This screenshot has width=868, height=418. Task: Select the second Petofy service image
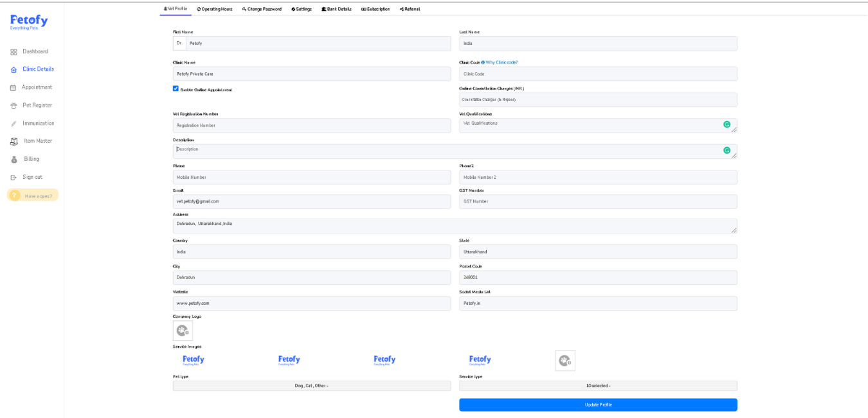click(x=289, y=360)
